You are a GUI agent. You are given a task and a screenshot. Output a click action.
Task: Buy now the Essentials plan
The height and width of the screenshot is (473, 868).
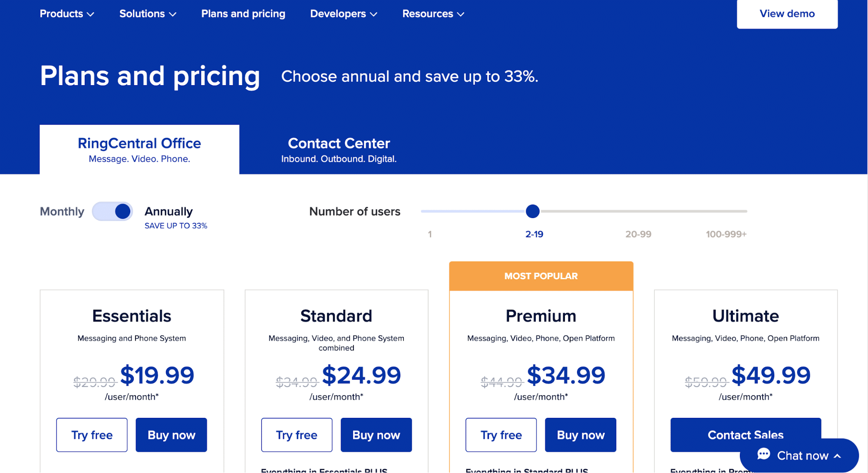(x=171, y=435)
